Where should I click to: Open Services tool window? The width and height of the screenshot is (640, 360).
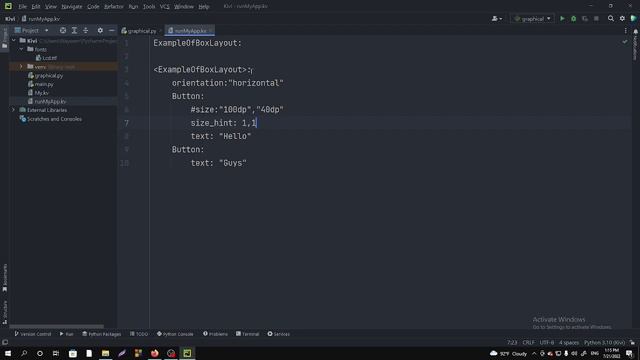279,334
